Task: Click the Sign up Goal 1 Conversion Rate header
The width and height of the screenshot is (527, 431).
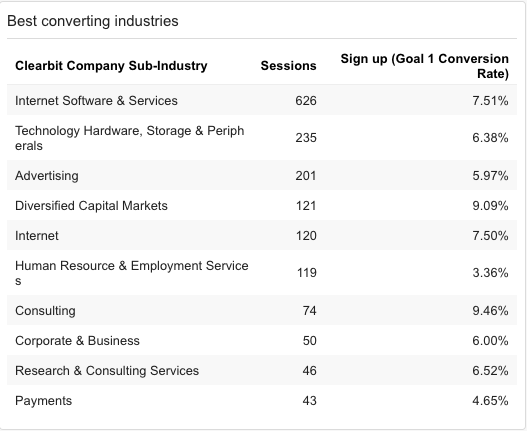Action: tap(424, 66)
